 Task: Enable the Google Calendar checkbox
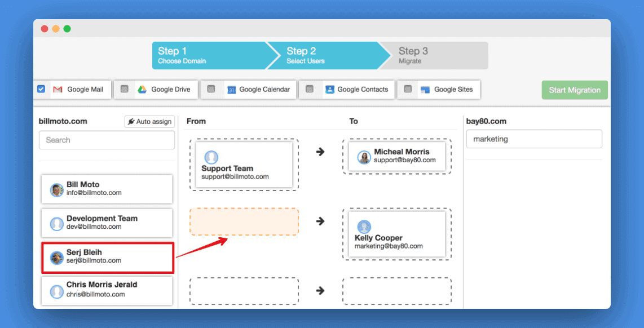(211, 88)
